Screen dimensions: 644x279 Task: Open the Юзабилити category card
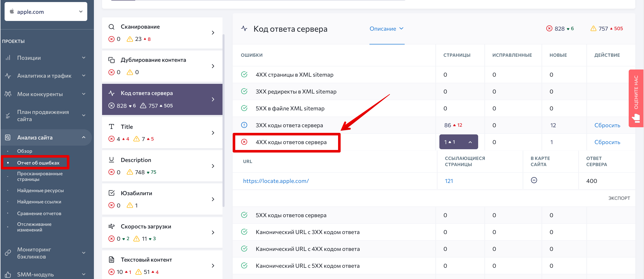[162, 199]
